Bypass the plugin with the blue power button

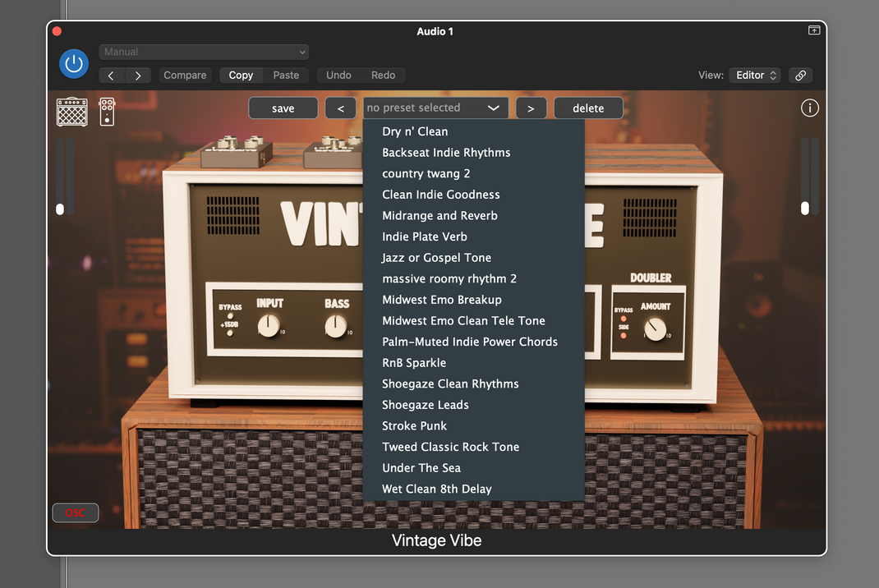click(x=73, y=63)
